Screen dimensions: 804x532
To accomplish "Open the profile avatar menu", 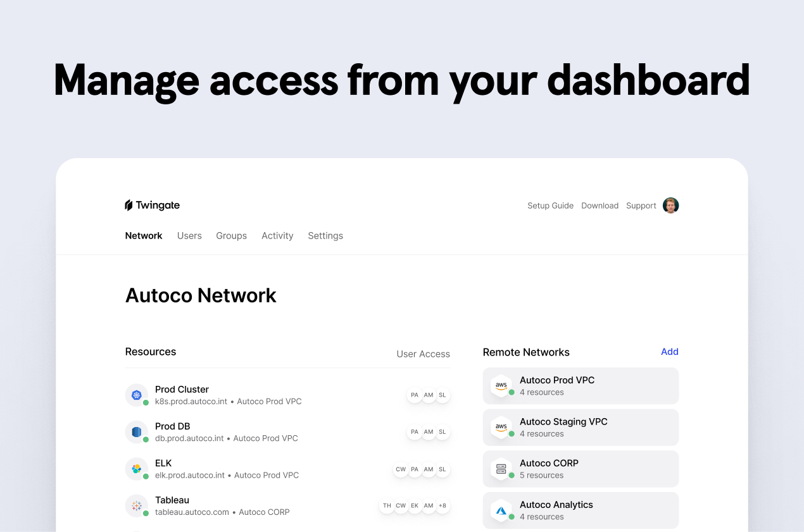I will pos(670,205).
